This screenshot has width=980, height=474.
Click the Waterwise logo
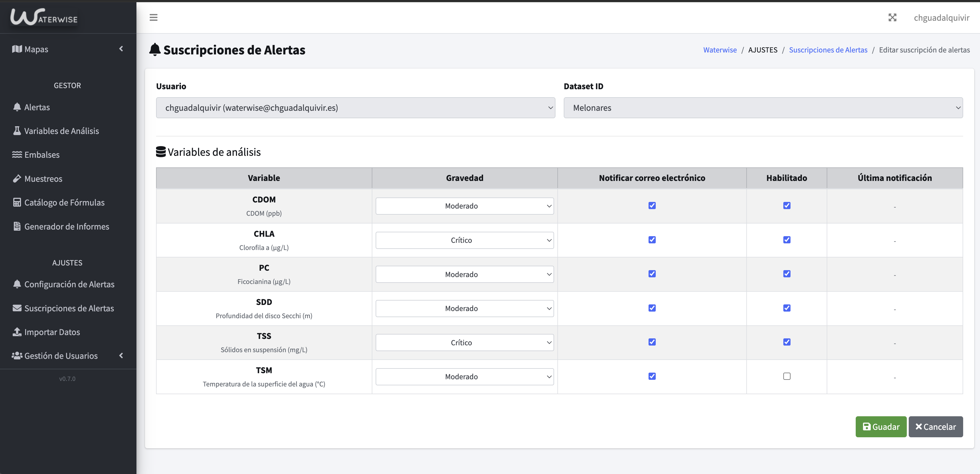click(x=44, y=17)
